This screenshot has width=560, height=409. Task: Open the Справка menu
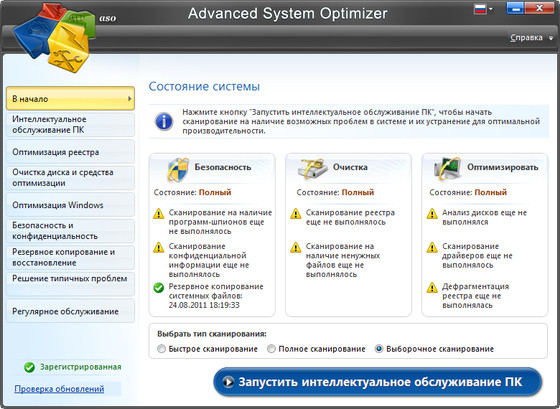pyautogui.click(x=526, y=38)
